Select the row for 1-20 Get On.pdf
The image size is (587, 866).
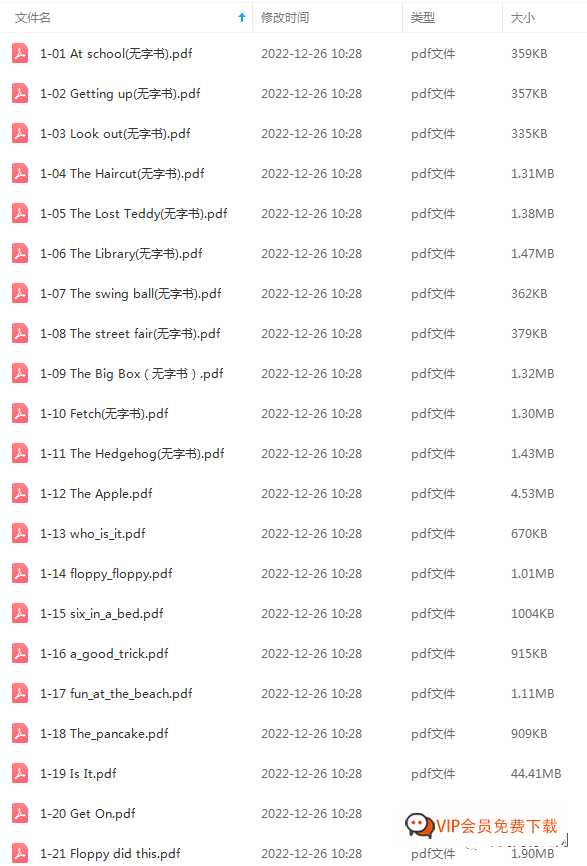point(293,814)
